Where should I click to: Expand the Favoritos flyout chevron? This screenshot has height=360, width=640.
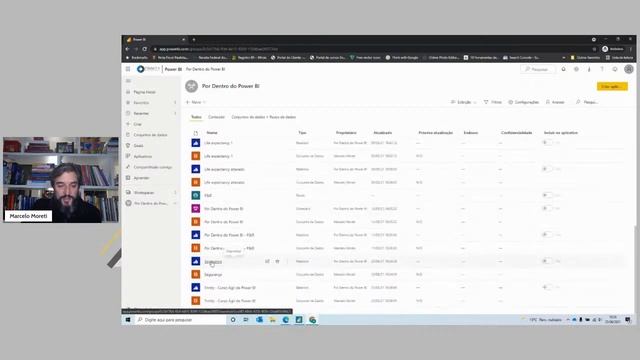176,103
